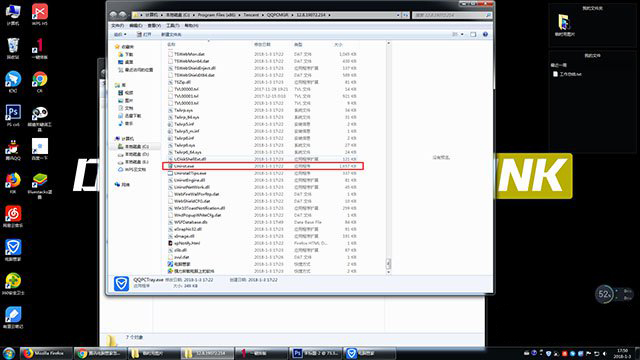The image size is (640, 360).
Task: Click the QQPCMGR breadcrumb segment
Action: [278, 15]
